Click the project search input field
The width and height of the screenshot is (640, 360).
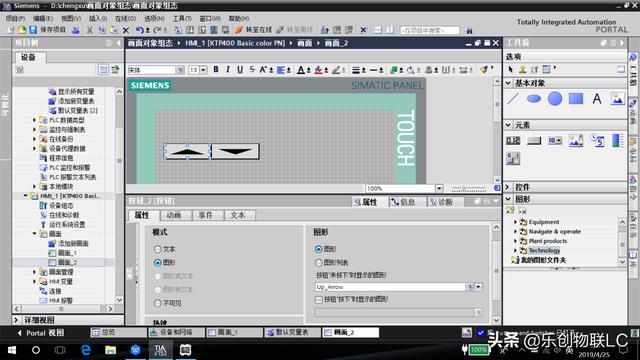pyautogui.click(x=429, y=30)
